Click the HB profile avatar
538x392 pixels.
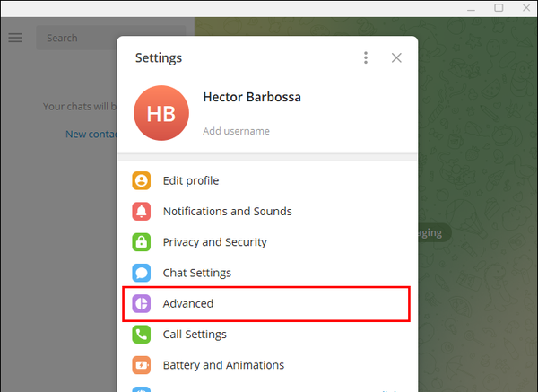[161, 113]
